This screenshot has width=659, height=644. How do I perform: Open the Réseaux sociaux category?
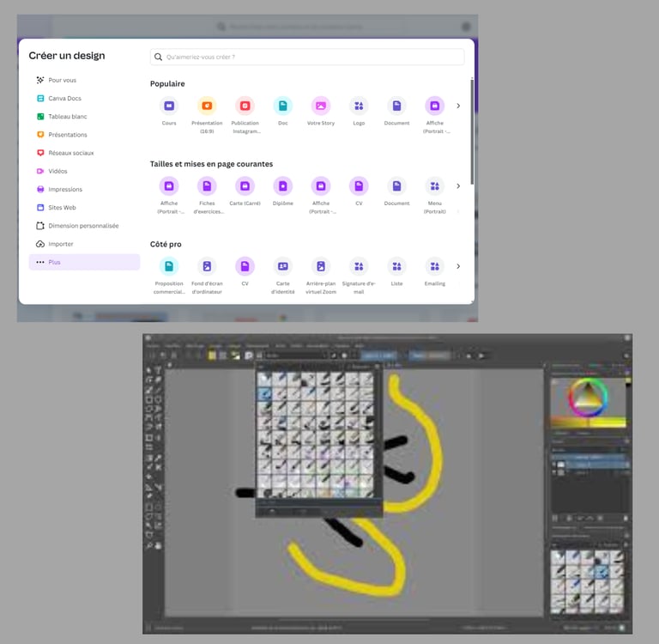[x=84, y=153]
